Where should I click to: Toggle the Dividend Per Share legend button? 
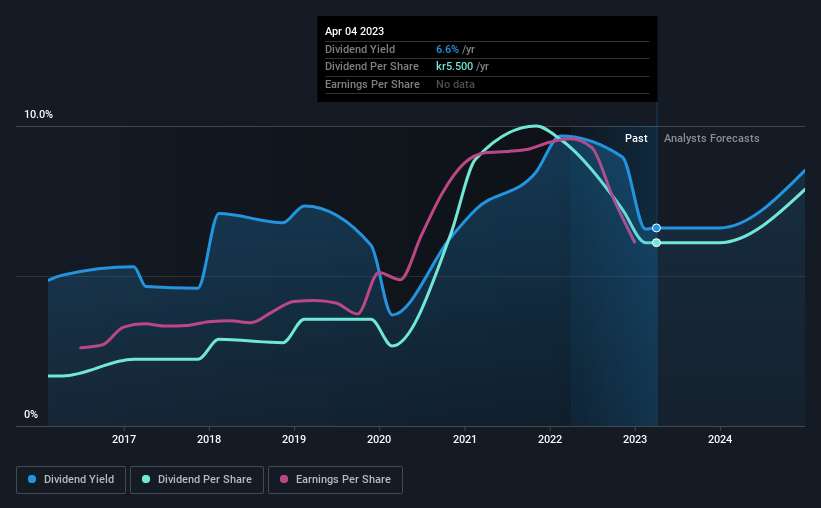click(197, 480)
